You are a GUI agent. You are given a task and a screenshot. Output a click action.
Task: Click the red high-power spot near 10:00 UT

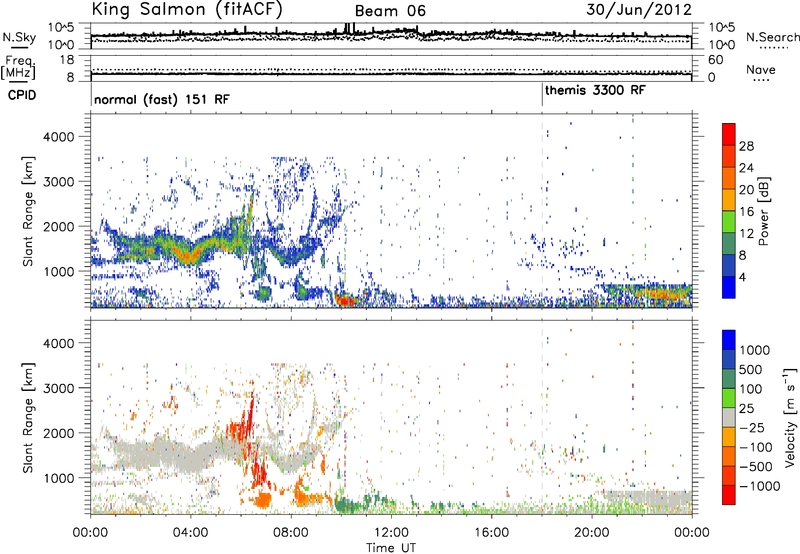(345, 300)
